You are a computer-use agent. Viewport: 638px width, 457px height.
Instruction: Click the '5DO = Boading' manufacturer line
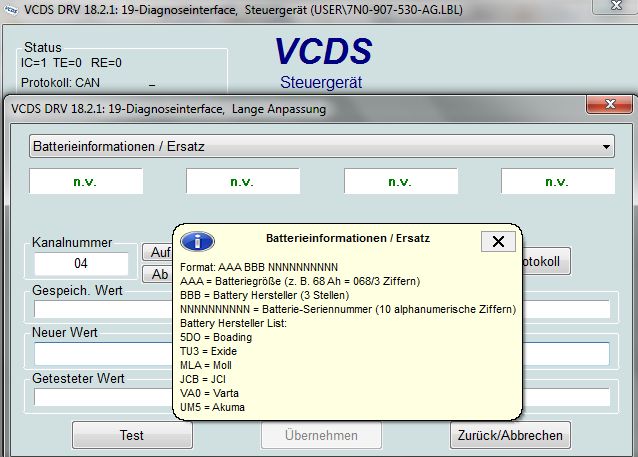point(216,337)
